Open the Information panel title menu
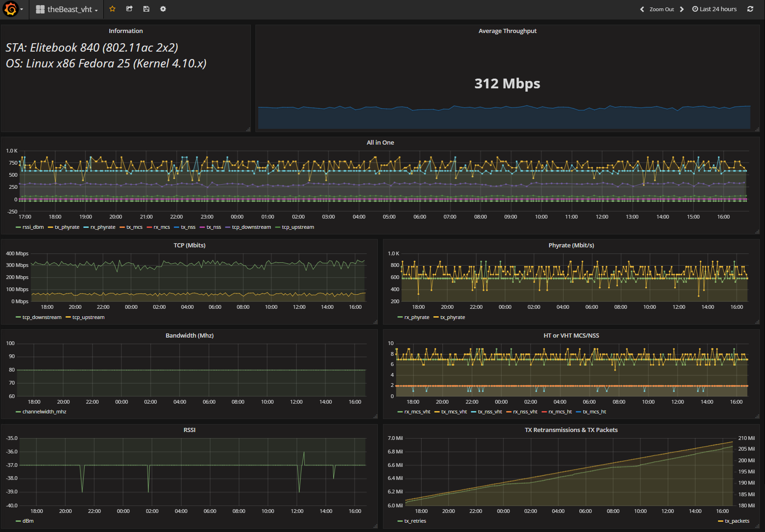The height and width of the screenshot is (532, 765). pos(126,31)
